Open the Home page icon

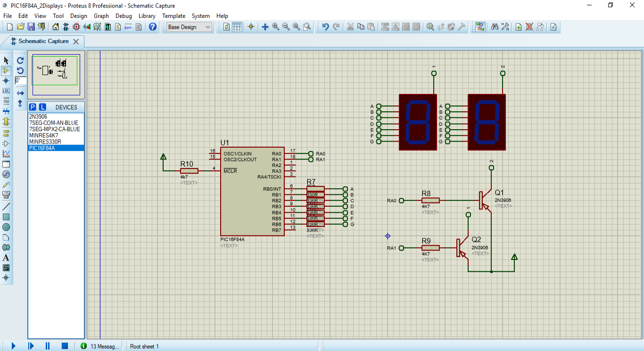56,27
